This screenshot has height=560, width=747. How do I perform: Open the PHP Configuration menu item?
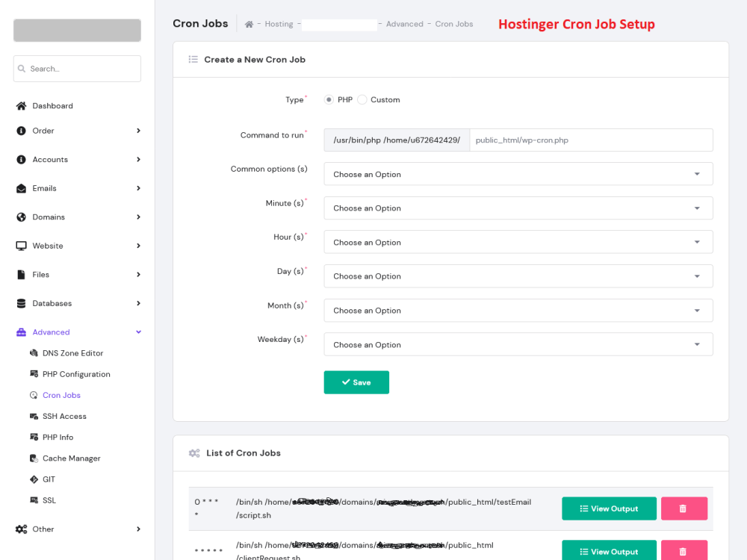pyautogui.click(x=76, y=374)
